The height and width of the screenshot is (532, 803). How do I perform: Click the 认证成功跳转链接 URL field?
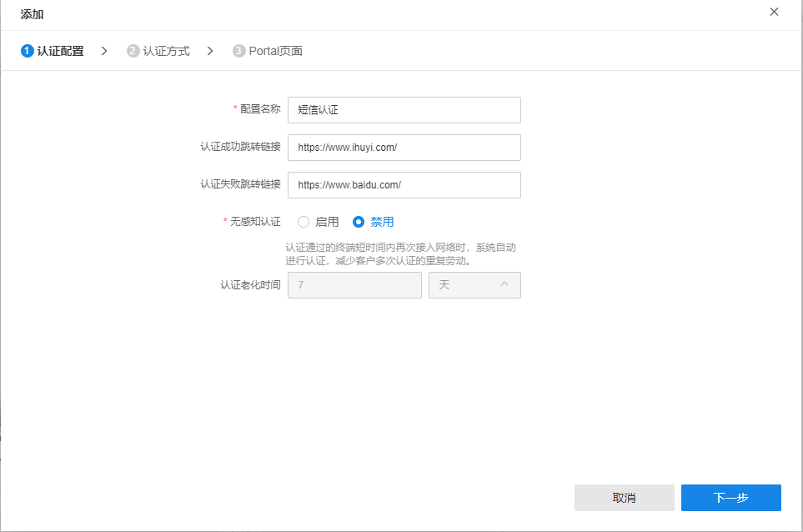[x=404, y=148]
